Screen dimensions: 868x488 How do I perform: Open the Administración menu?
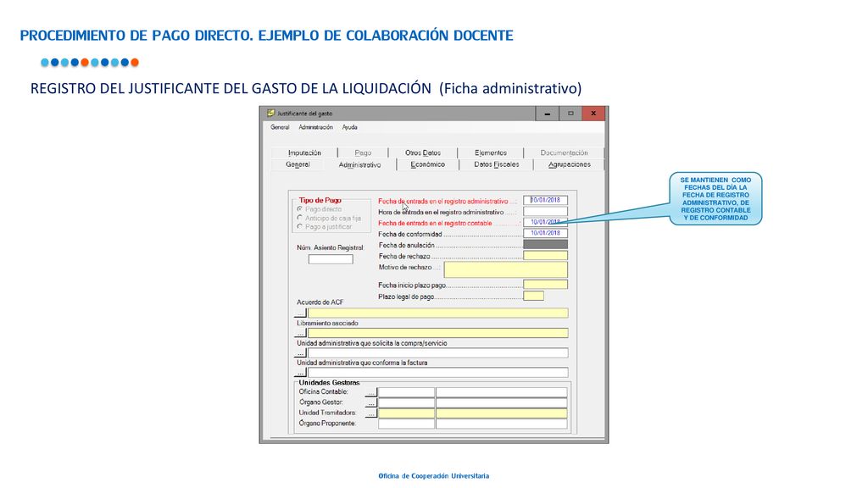tap(315, 127)
